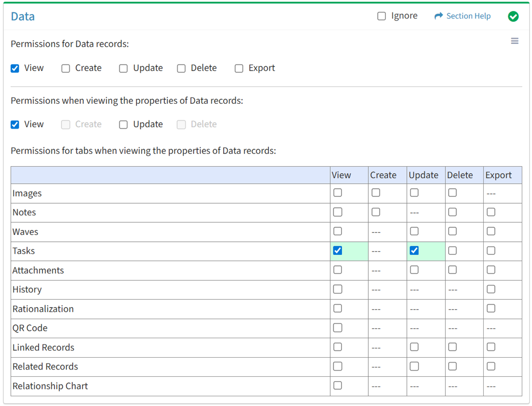Enable Create permission for Data records
This screenshot has height=406, width=532.
[x=66, y=68]
